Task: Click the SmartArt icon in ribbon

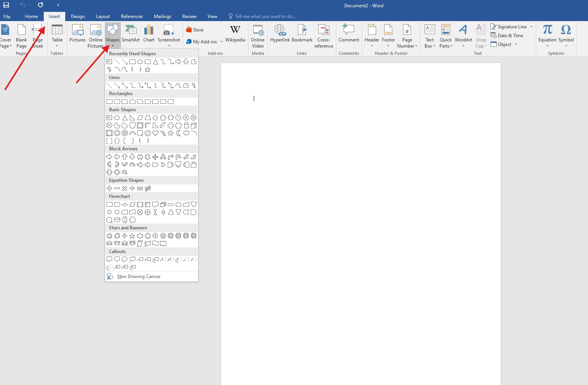Action: click(x=130, y=34)
